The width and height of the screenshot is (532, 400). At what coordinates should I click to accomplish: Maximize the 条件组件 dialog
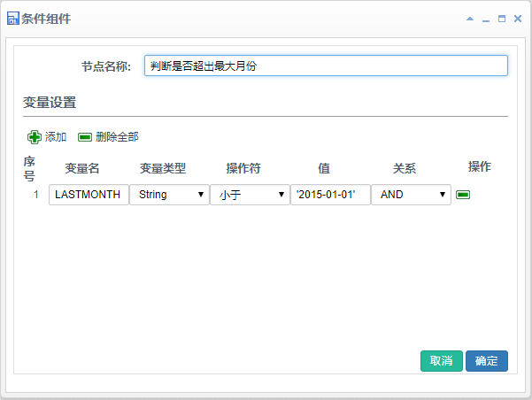502,19
